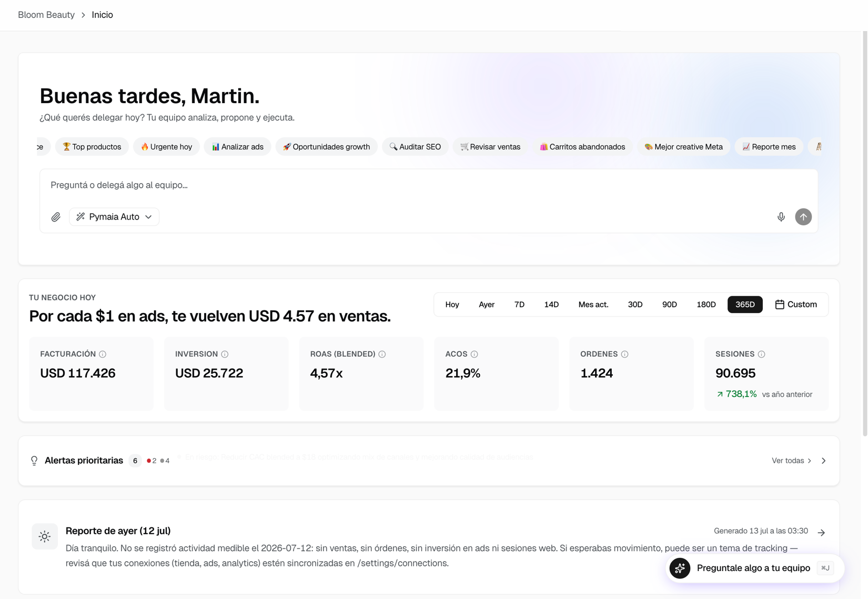Click the microphone voice input icon
The height and width of the screenshot is (599, 868).
point(781,217)
